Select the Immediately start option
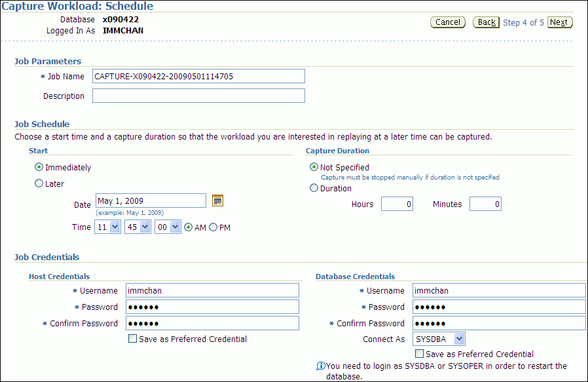The width and height of the screenshot is (588, 382). tap(39, 167)
